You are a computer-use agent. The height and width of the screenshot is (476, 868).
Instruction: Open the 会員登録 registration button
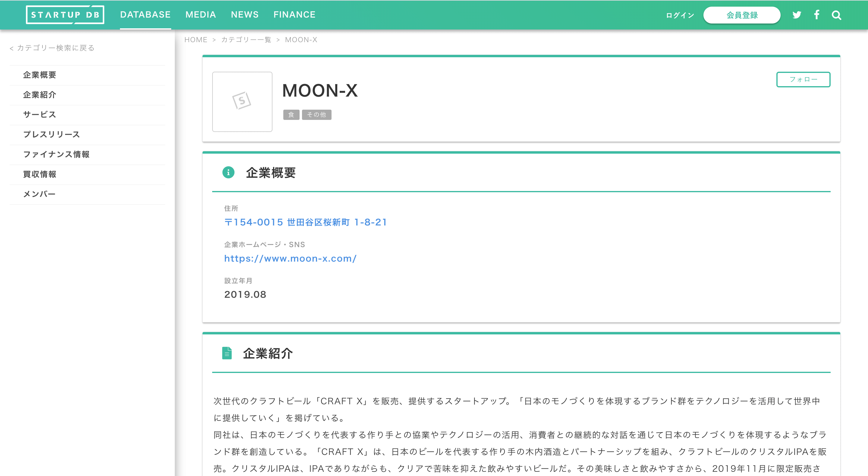point(742,15)
